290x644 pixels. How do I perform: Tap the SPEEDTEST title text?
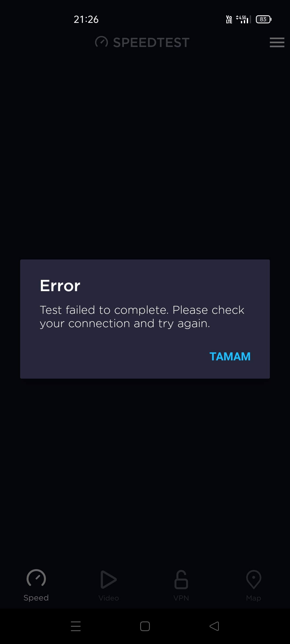pos(151,42)
